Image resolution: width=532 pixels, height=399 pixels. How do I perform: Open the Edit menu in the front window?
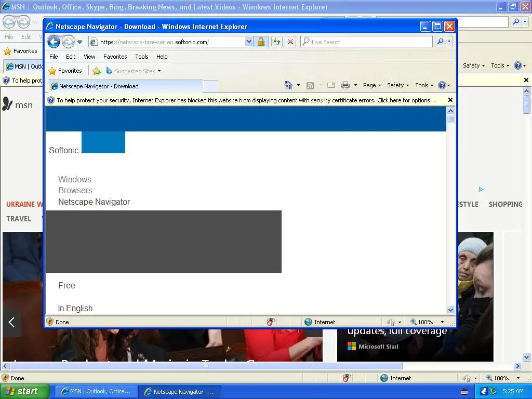tap(71, 57)
